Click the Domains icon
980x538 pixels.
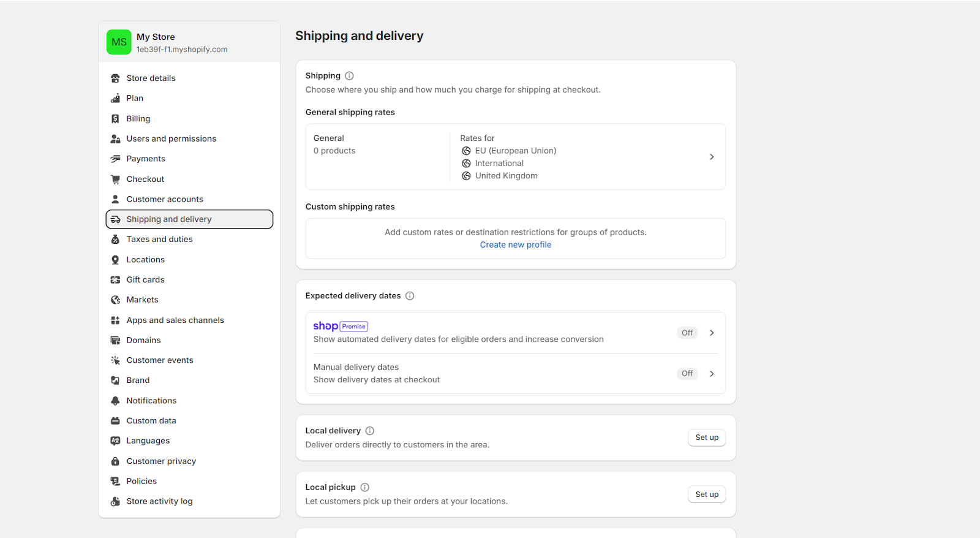pyautogui.click(x=115, y=341)
